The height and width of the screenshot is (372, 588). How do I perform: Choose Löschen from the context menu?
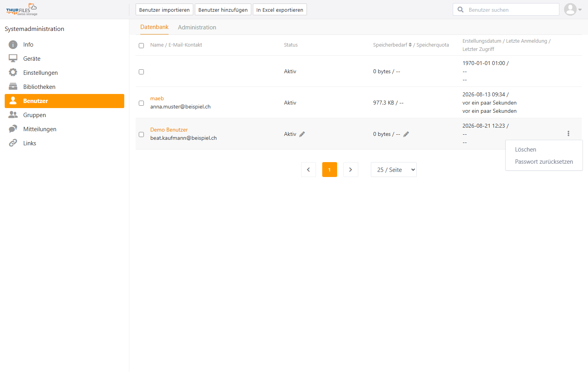pos(526,150)
